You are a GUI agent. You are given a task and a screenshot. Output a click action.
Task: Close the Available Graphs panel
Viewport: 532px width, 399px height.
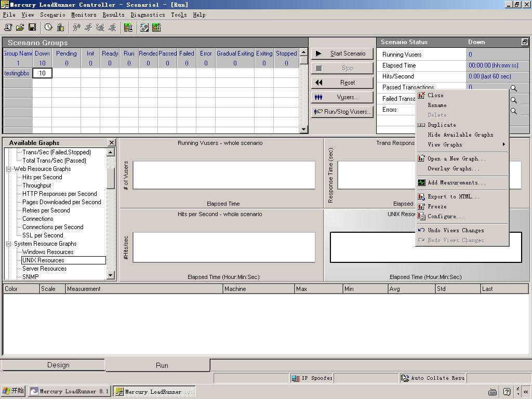pos(111,142)
